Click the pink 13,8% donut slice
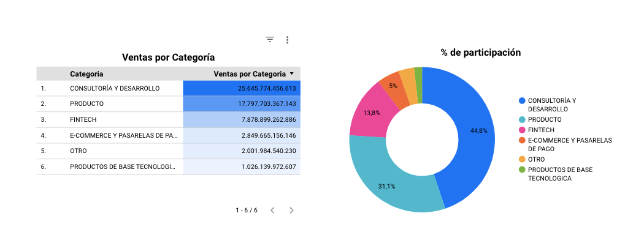The width and height of the screenshot is (644, 243). [x=372, y=113]
